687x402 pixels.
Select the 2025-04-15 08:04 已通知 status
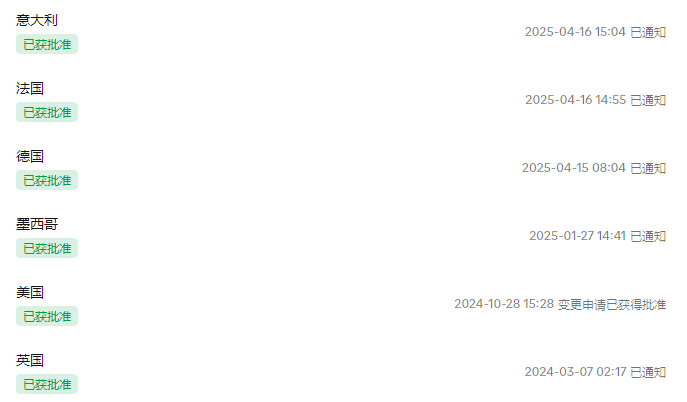point(594,168)
